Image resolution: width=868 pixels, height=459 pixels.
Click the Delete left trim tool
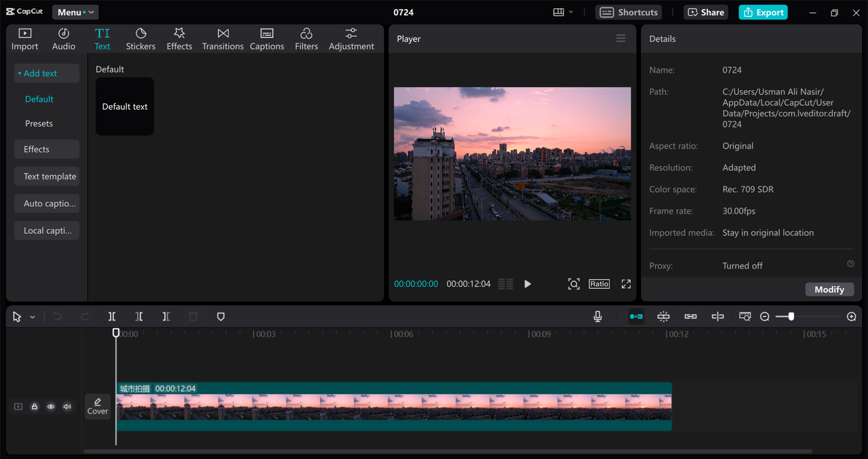[x=139, y=317]
